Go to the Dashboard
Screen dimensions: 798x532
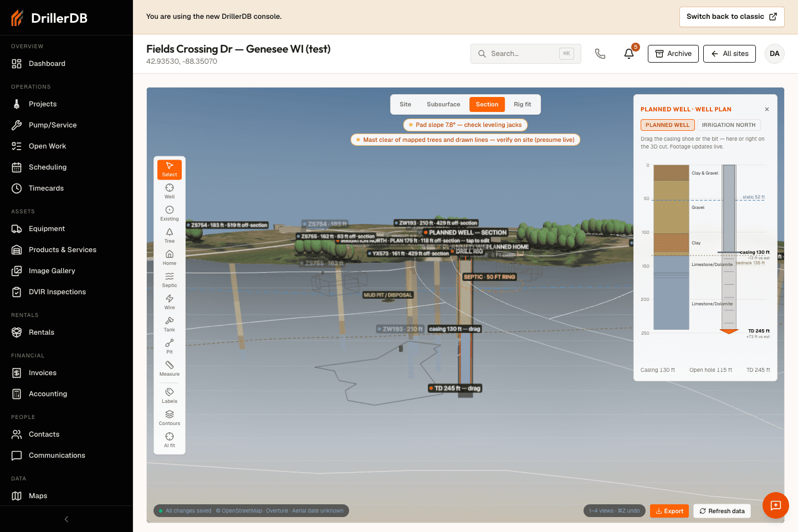point(66,64)
